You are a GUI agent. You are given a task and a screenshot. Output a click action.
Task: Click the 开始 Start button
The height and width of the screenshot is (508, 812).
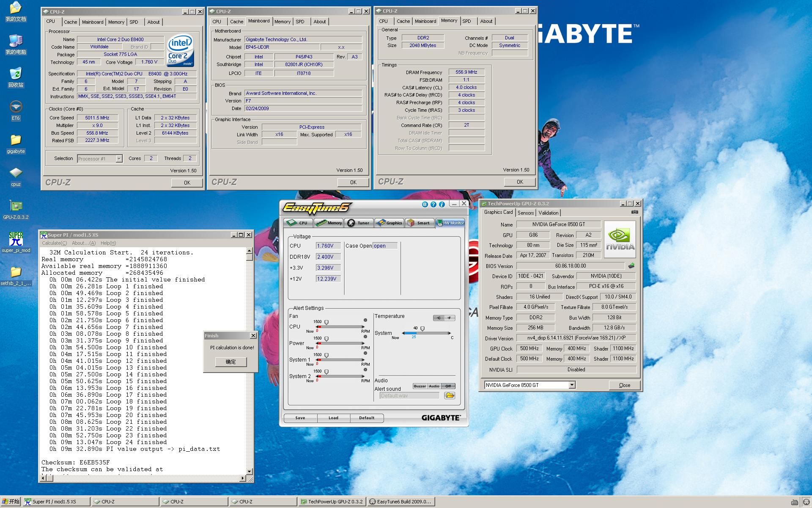[x=11, y=502]
